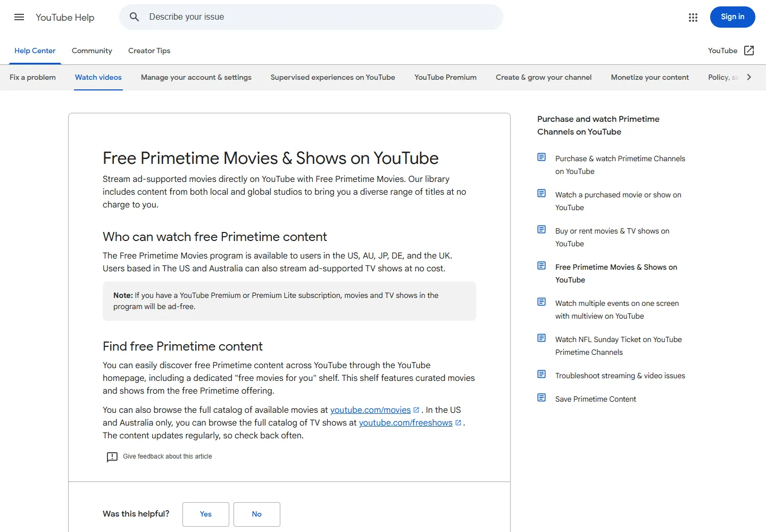Click the article heading Free Primetime Movies & Shows
The width and height of the screenshot is (766, 532).
point(271,158)
